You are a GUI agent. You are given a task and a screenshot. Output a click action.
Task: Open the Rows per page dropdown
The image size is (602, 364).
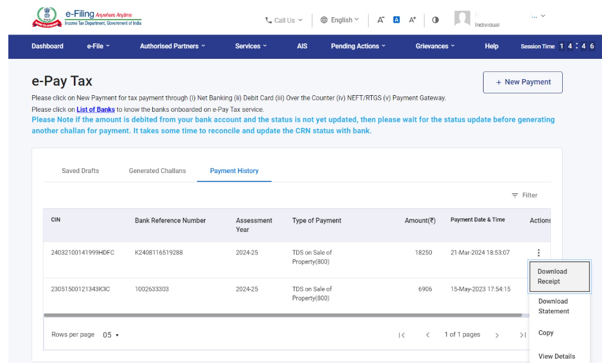111,335
